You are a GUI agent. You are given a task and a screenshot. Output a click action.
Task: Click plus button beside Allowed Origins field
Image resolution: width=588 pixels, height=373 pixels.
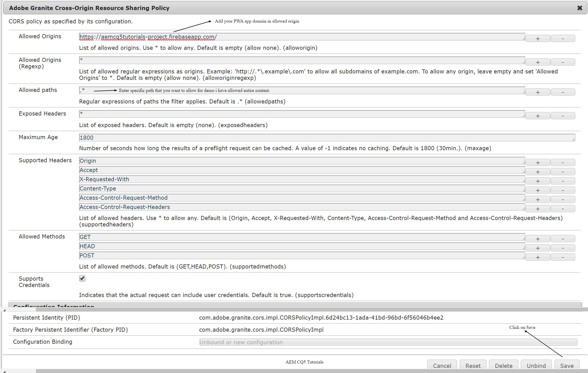pos(538,39)
